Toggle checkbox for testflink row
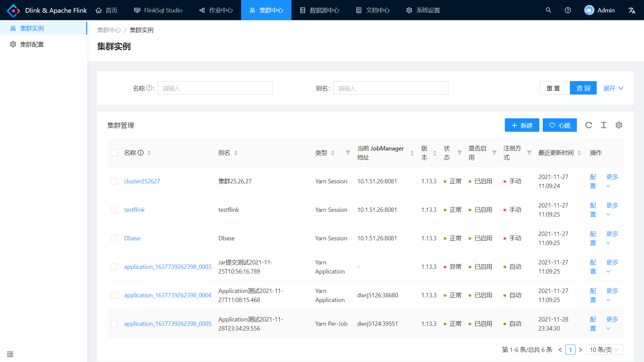The height and width of the screenshot is (362, 644). click(x=114, y=209)
